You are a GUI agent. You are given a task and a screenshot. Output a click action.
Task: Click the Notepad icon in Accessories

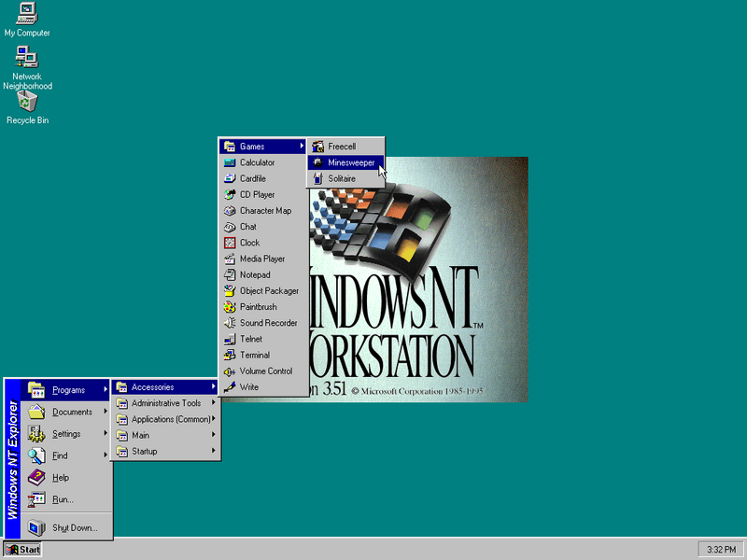tap(230, 274)
